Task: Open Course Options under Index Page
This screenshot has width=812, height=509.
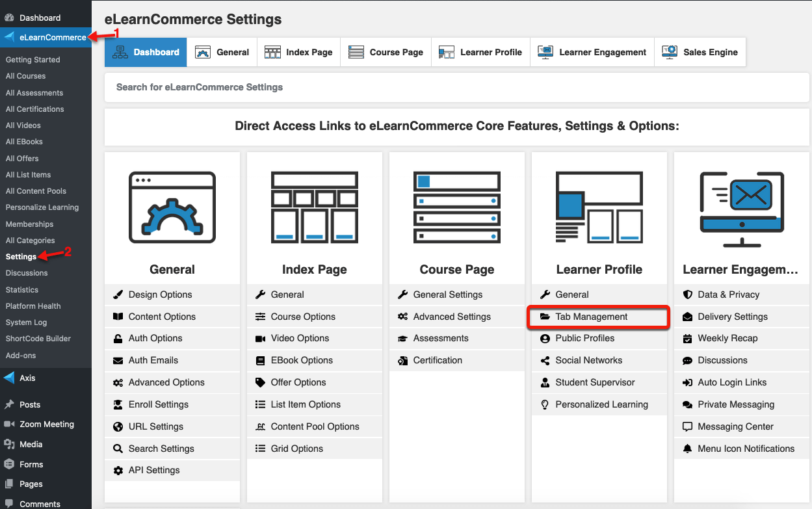Action: pyautogui.click(x=315, y=317)
